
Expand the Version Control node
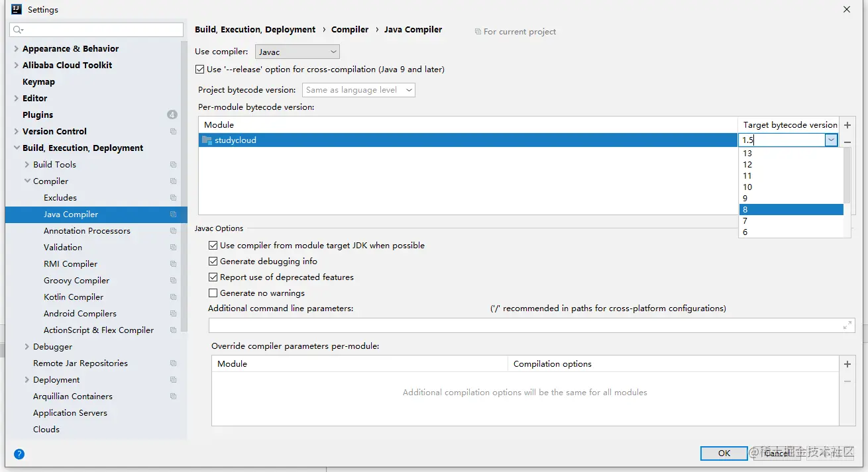pos(17,132)
